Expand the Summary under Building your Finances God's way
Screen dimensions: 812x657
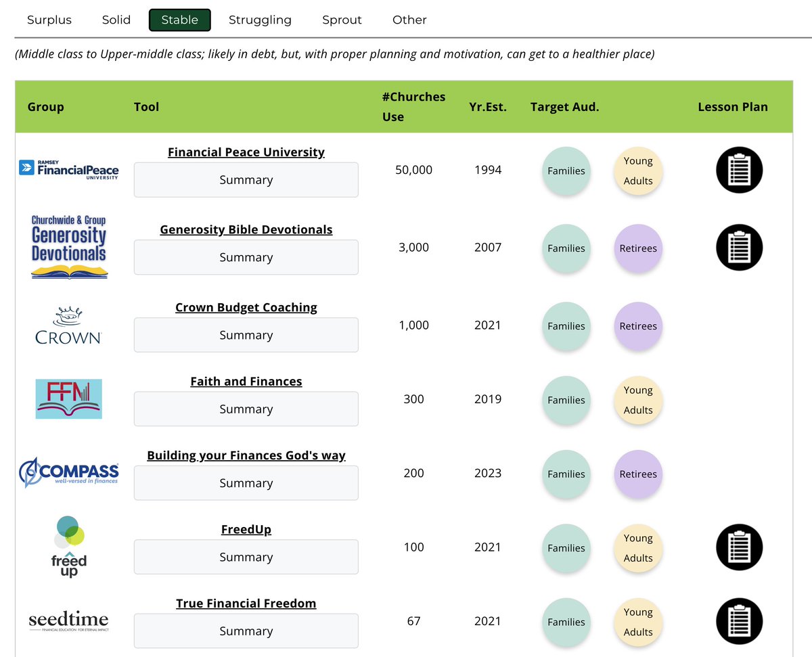coord(246,482)
